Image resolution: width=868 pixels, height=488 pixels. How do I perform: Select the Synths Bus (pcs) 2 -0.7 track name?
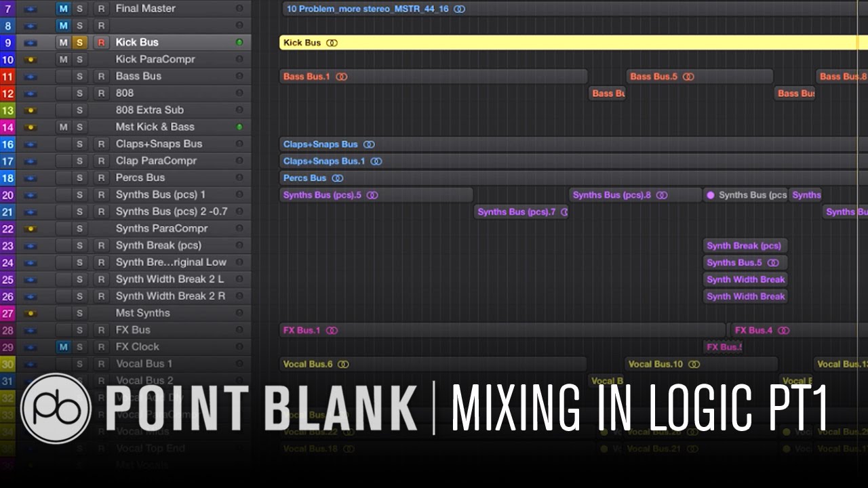pos(172,212)
